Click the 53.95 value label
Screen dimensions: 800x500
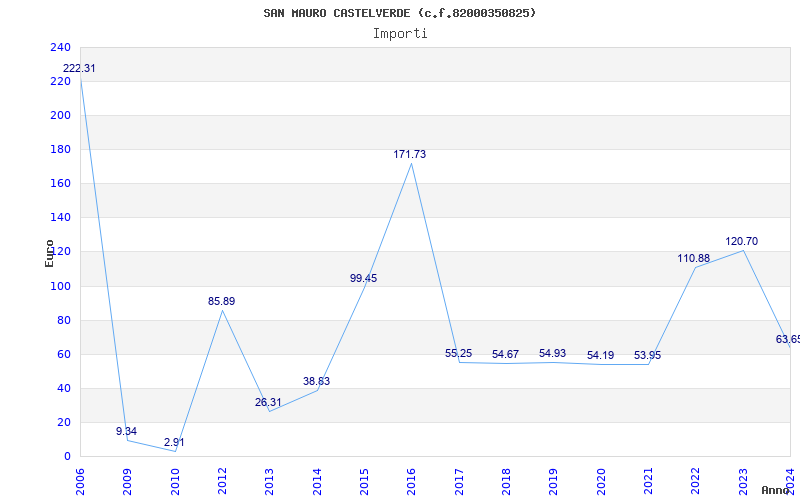[647, 355]
